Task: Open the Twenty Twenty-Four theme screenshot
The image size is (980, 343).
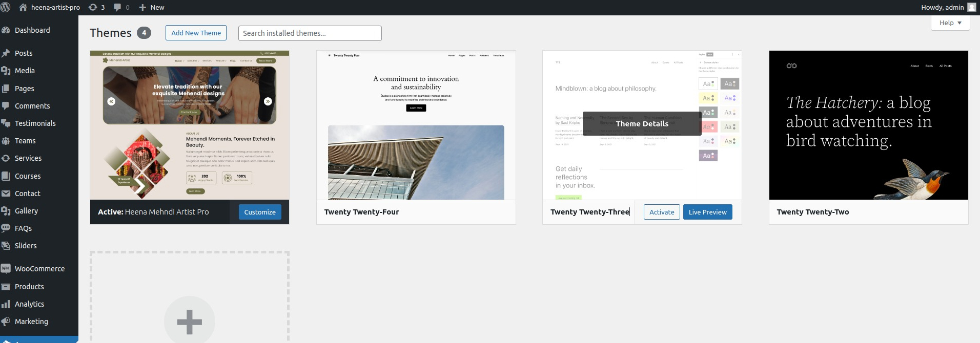Action: tap(416, 125)
